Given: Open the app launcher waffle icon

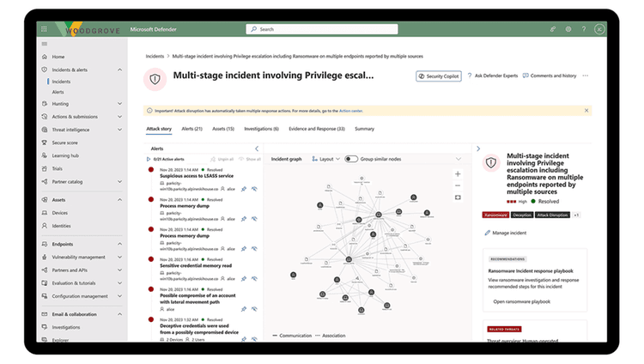Looking at the screenshot, I should pos(44,28).
